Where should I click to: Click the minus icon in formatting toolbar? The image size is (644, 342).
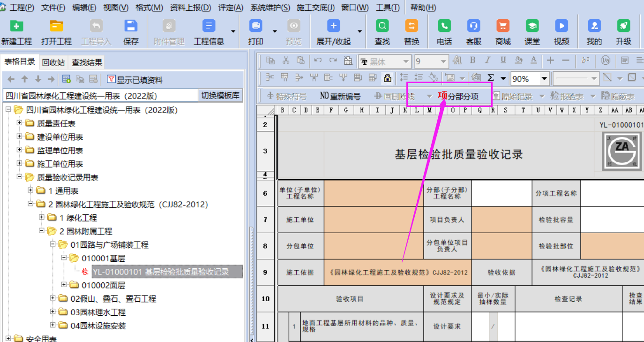[566, 61]
